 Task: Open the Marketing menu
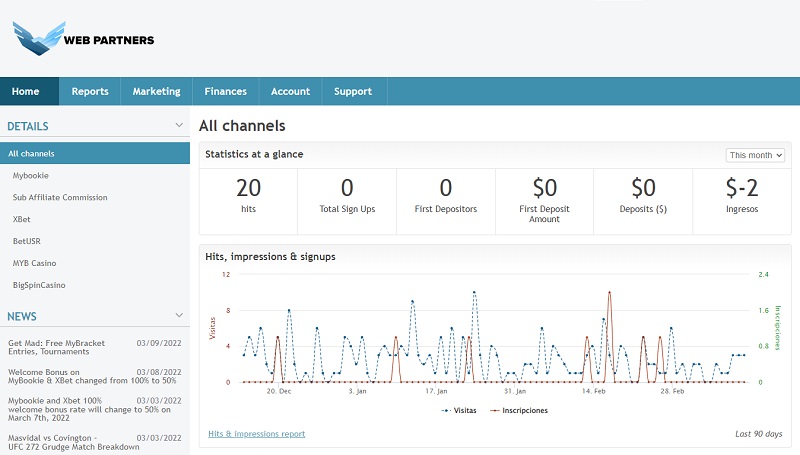[157, 91]
